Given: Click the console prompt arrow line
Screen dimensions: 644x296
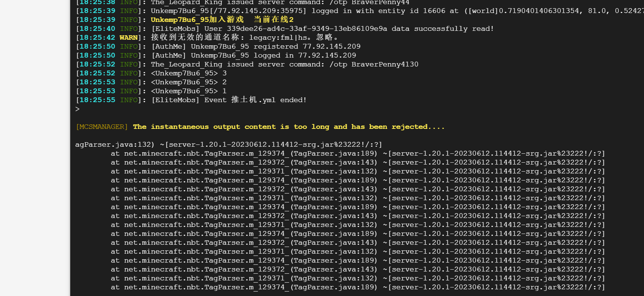Looking at the screenshot, I should 77,109.
